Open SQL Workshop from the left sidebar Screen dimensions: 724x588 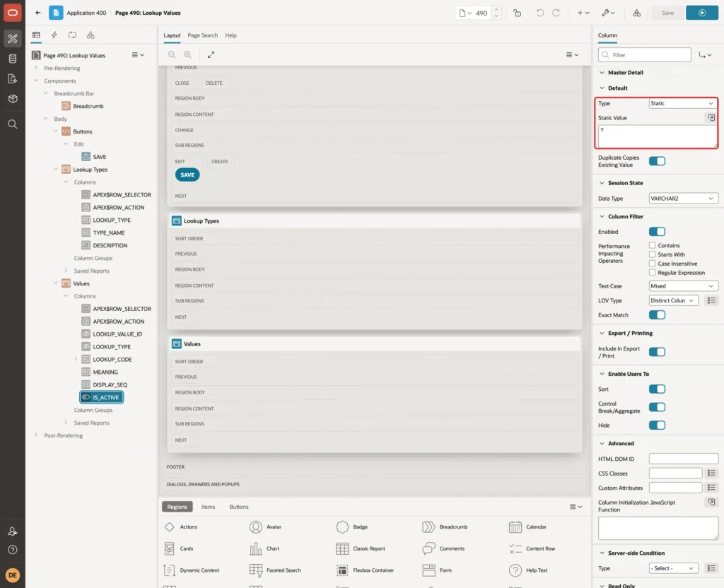click(13, 59)
